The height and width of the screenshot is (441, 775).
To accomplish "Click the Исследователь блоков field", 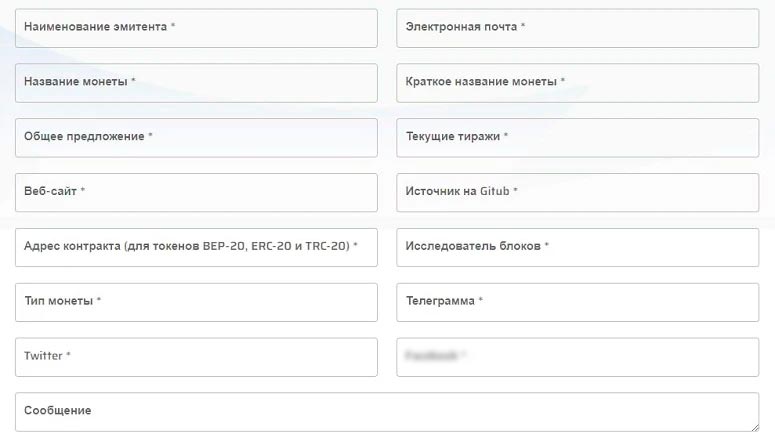I will click(577, 248).
